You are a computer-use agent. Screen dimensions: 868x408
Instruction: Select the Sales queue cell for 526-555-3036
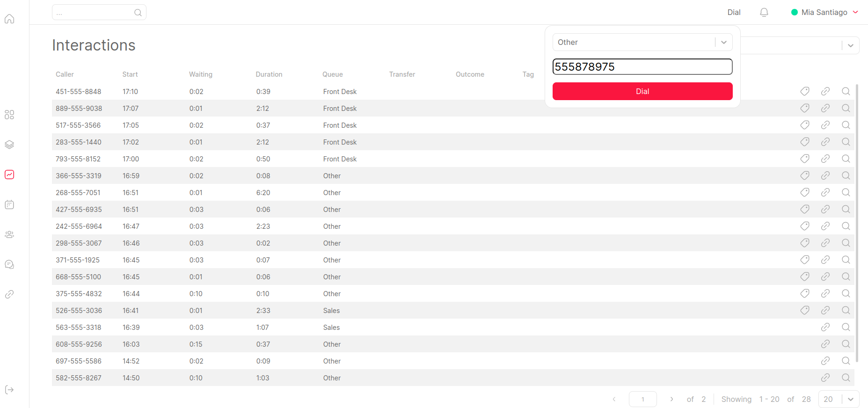tap(331, 311)
